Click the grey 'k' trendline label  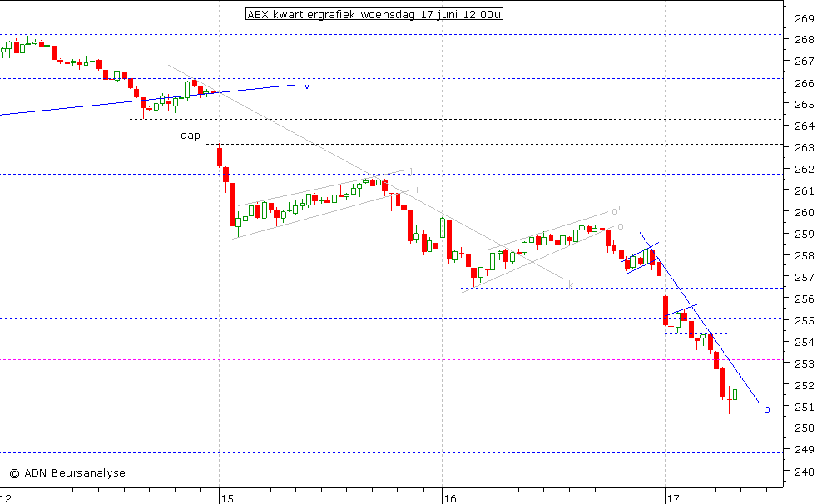(571, 284)
